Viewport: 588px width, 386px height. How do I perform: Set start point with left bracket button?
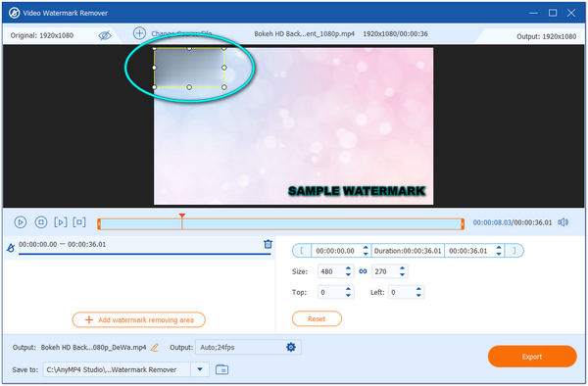point(302,251)
